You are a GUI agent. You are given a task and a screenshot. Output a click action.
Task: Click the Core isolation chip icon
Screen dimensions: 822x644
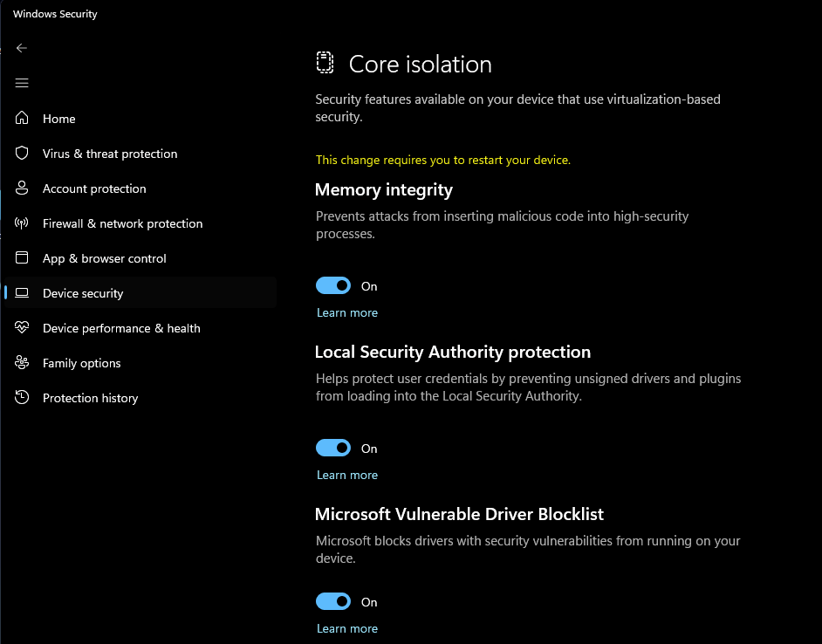pyautogui.click(x=325, y=63)
